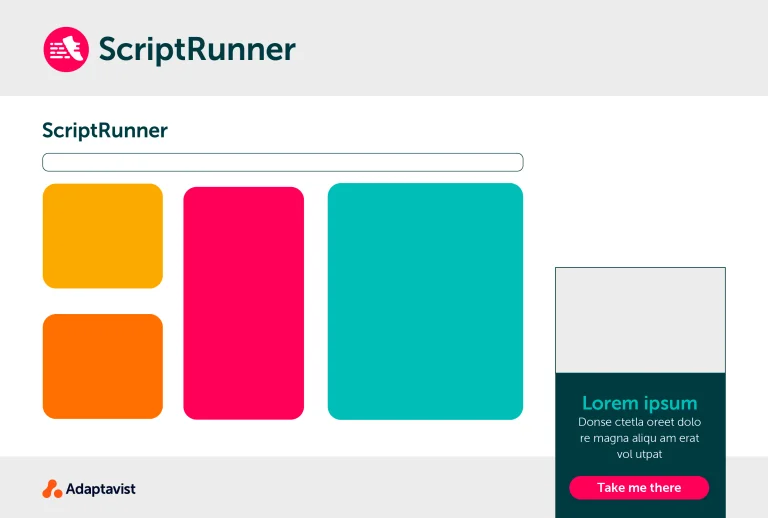Screen dimensions: 768x518
Task: Select the yellow rounded tile
Action: (102, 236)
